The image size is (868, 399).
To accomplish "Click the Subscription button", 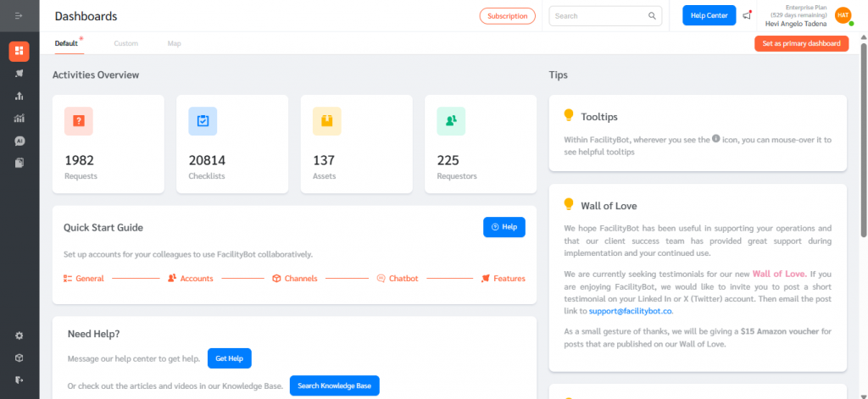I will pos(507,15).
